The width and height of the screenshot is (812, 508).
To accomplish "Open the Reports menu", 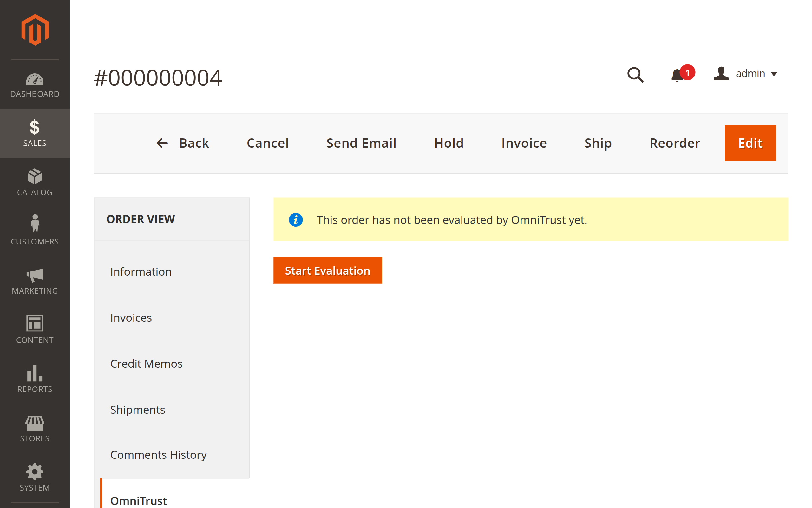I will [x=35, y=379].
